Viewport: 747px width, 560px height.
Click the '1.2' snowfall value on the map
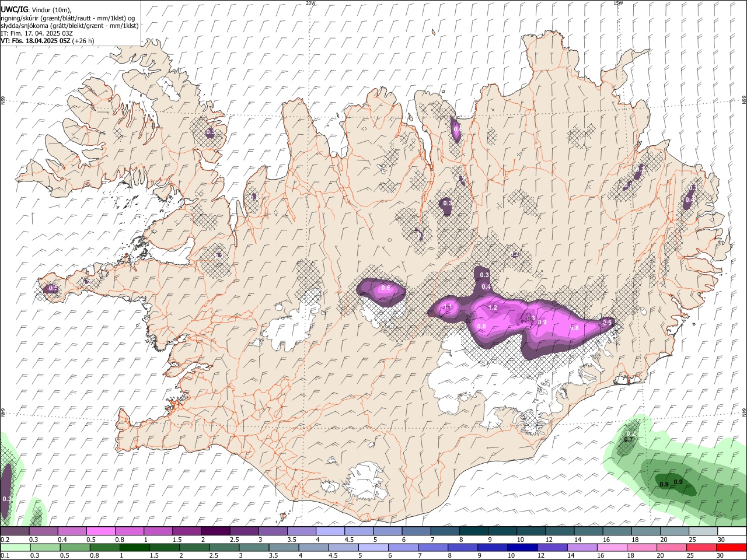(x=492, y=307)
